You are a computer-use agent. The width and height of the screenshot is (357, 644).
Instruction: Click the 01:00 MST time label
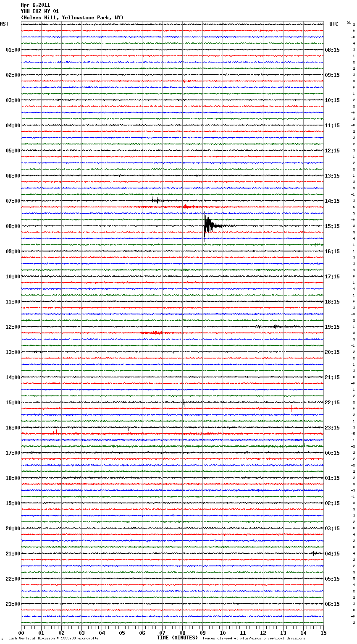pyautogui.click(x=13, y=50)
